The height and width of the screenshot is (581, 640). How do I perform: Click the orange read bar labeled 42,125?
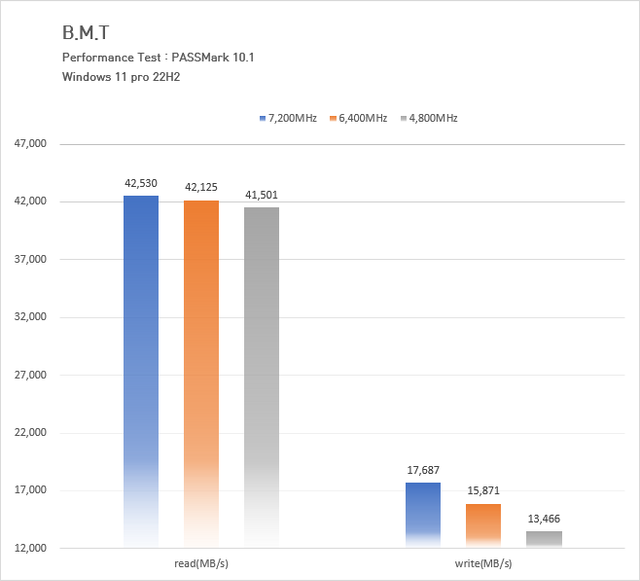pos(201,372)
